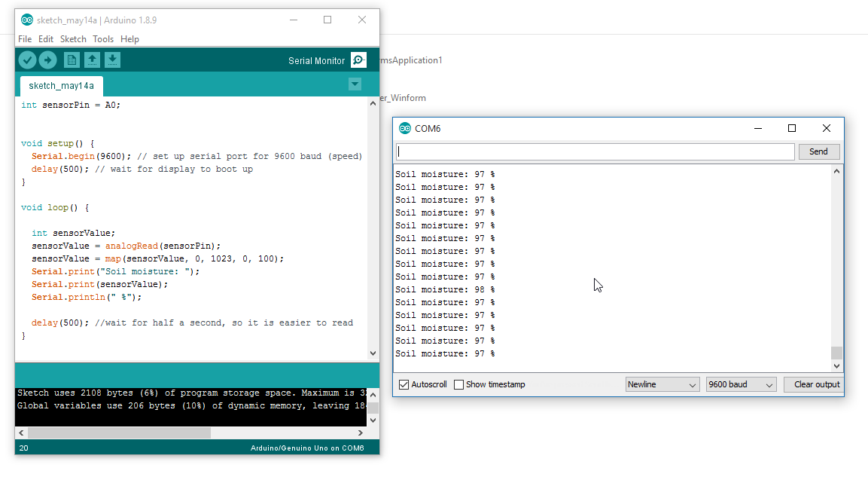Open the 9600 baud rate dropdown

pyautogui.click(x=741, y=384)
